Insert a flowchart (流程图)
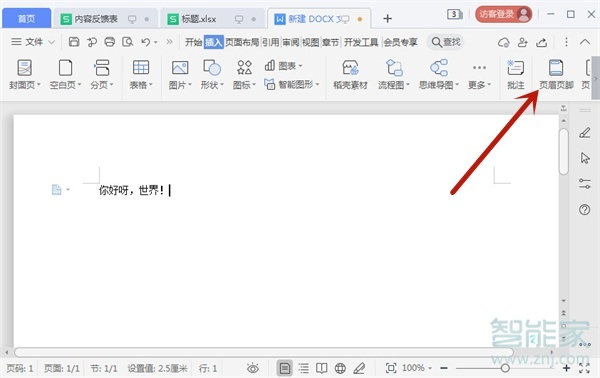The width and height of the screenshot is (600, 378). pos(394,75)
